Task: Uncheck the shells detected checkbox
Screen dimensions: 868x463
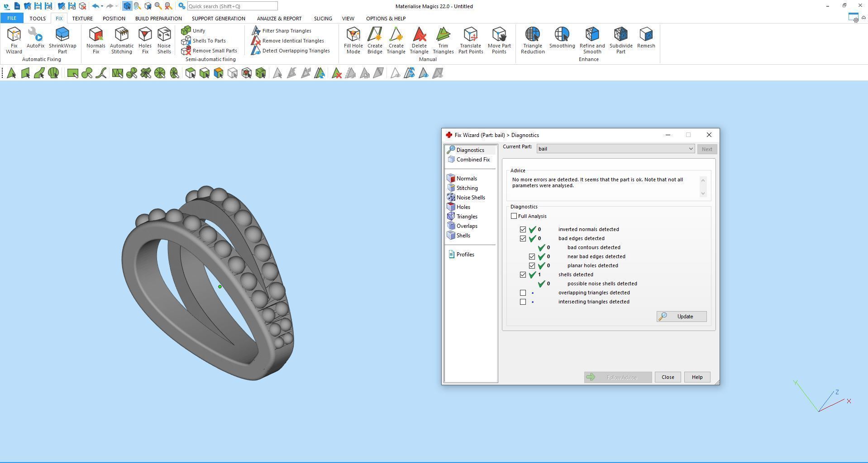Action: pos(523,274)
